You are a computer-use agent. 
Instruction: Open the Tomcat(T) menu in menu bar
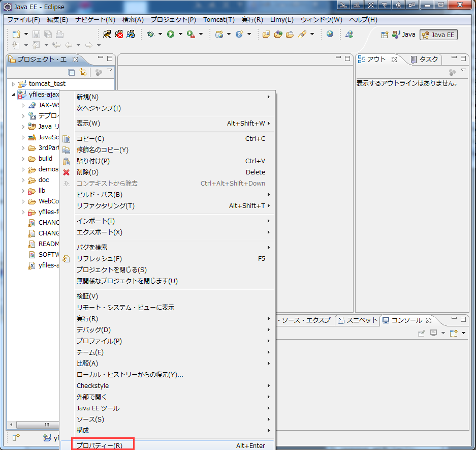218,20
